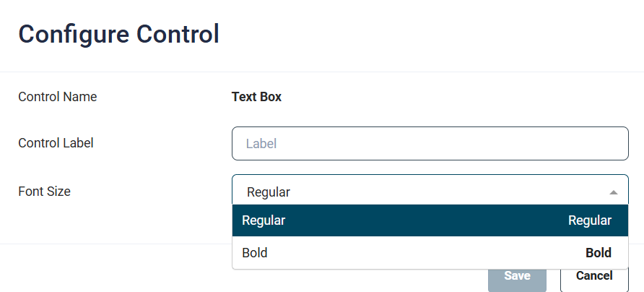Image resolution: width=644 pixels, height=292 pixels.
Task: Click the Control Label input field
Action: pos(430,143)
